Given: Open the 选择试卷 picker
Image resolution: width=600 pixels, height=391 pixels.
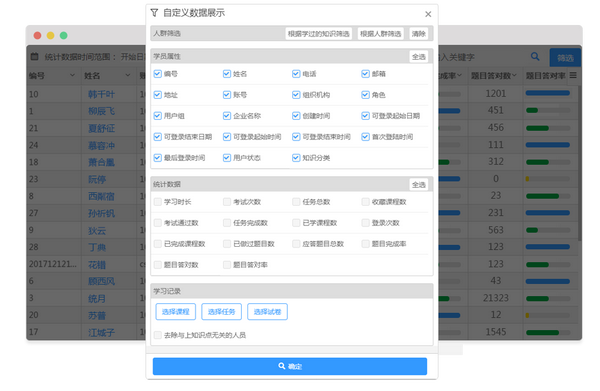Looking at the screenshot, I should [x=267, y=312].
